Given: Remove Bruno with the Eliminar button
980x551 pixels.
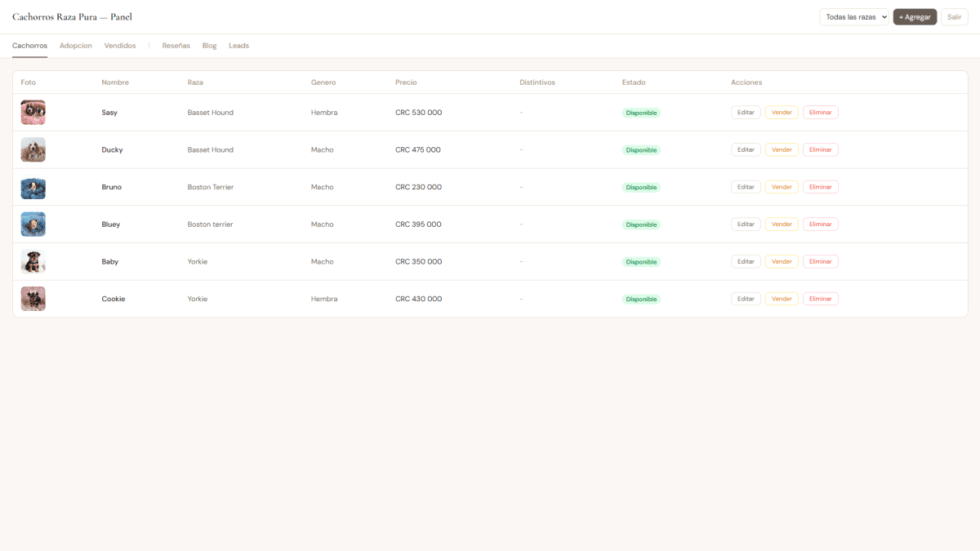Looking at the screenshot, I should (821, 187).
